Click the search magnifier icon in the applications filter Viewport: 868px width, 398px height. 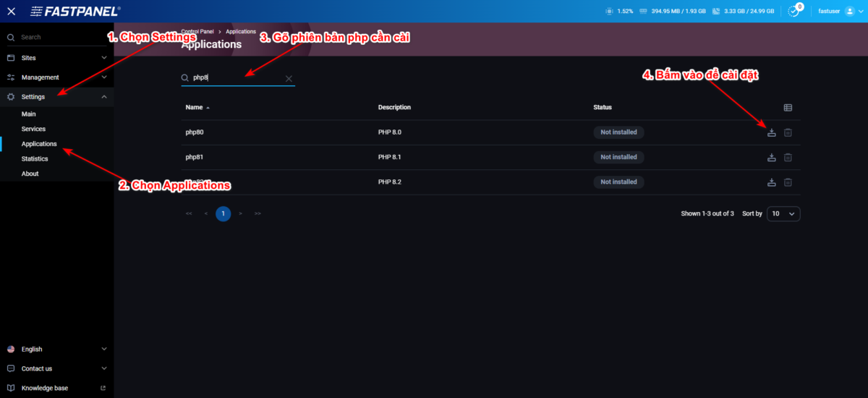[185, 77]
